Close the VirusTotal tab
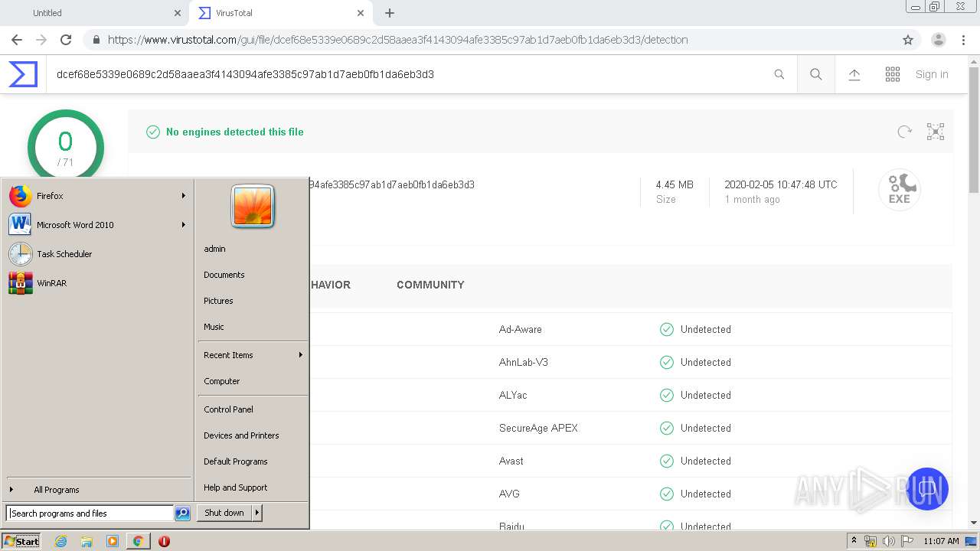 361,13
